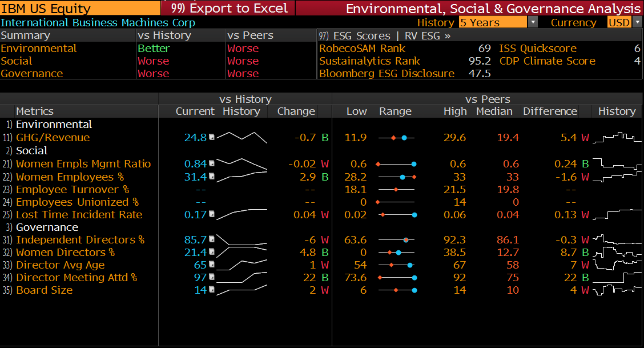Open Independent Directors % note icon
This screenshot has height=348, width=644.
212,239
